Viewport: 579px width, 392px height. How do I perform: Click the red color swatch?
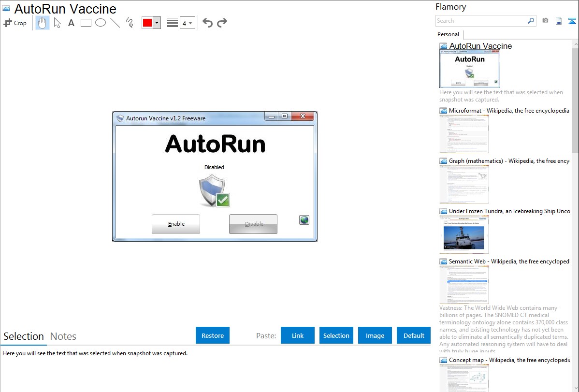(x=147, y=23)
